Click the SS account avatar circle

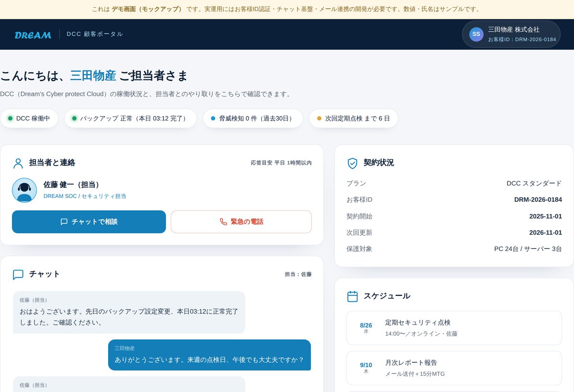[476, 34]
